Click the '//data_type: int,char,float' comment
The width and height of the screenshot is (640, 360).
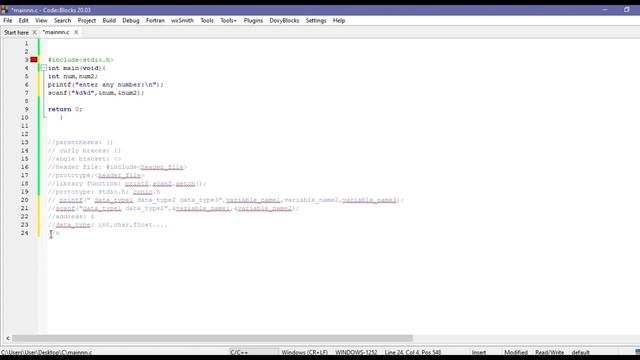[x=108, y=225]
